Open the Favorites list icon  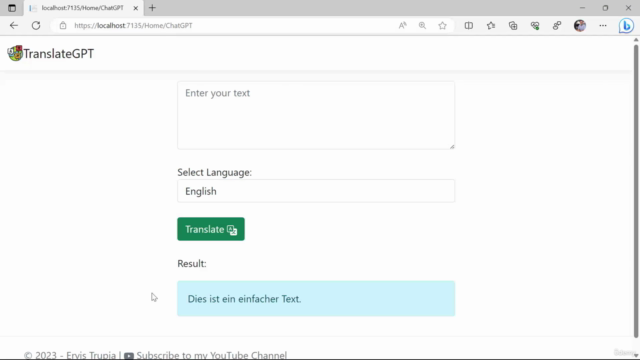pyautogui.click(x=491, y=25)
